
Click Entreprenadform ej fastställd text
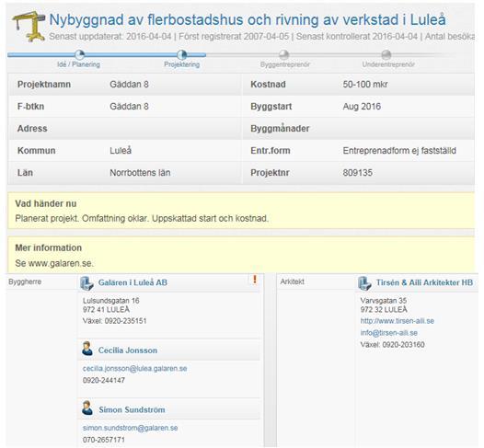click(399, 151)
